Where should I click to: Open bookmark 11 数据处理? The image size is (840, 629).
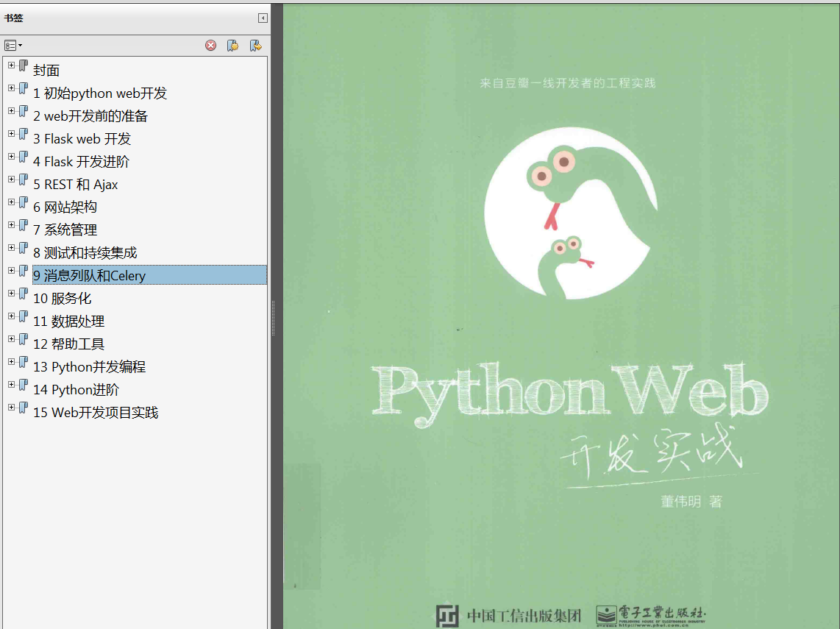click(68, 321)
